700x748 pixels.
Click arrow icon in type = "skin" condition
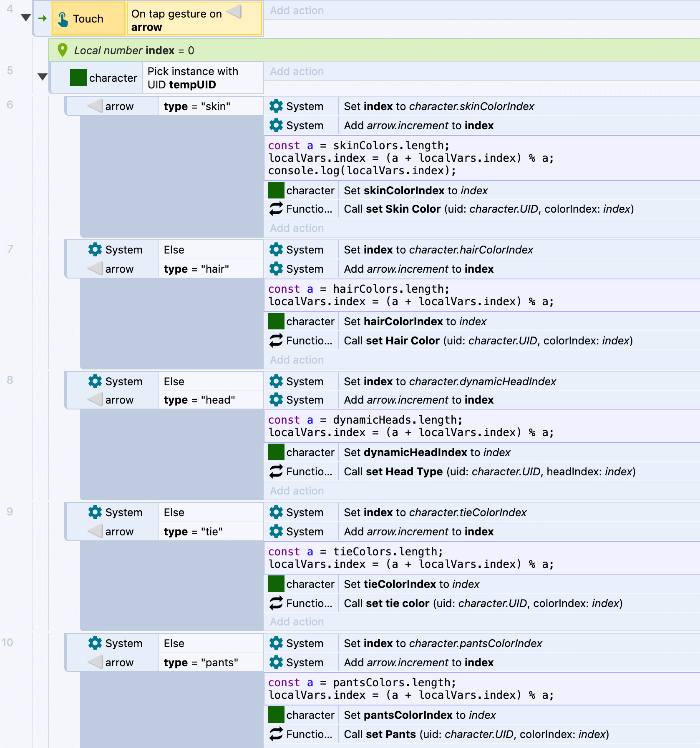pyautogui.click(x=95, y=106)
